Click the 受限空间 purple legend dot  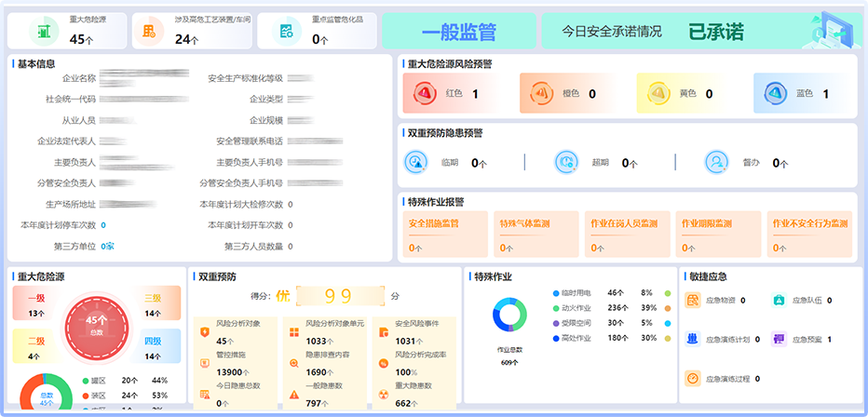click(x=556, y=323)
